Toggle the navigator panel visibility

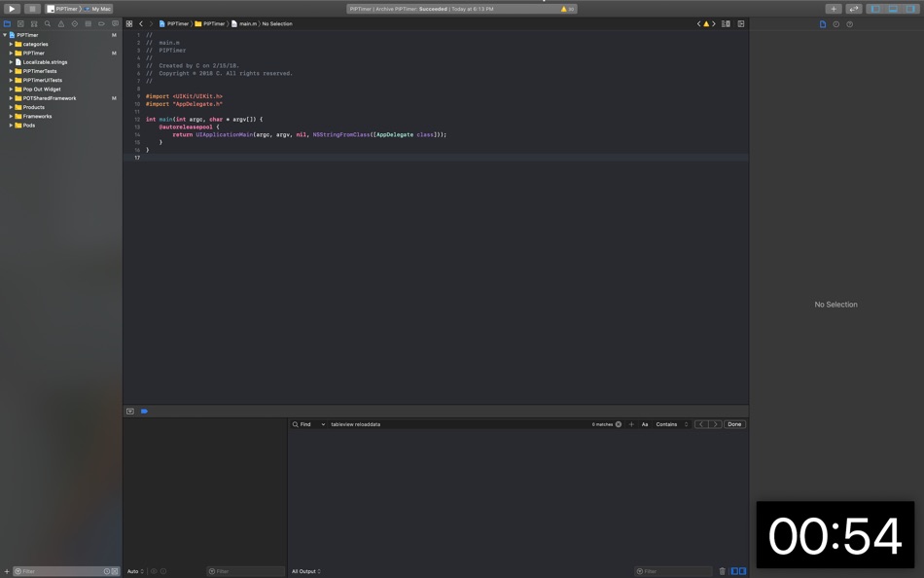tap(875, 9)
